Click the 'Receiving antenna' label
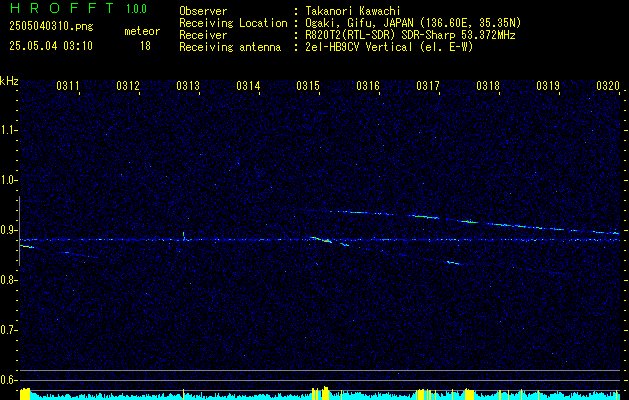Viewport: 629px width, 400px height. coord(230,47)
